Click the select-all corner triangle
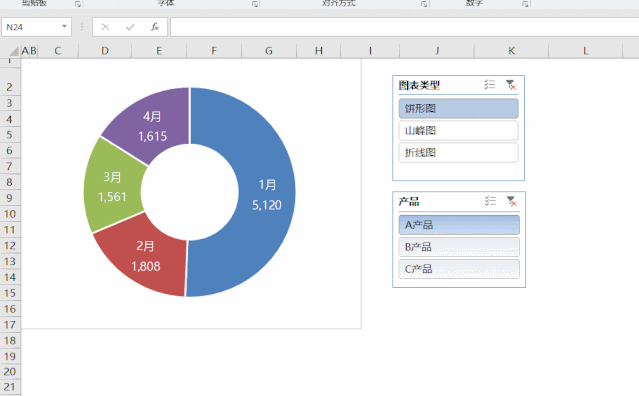This screenshot has height=396, width=639. click(14, 51)
